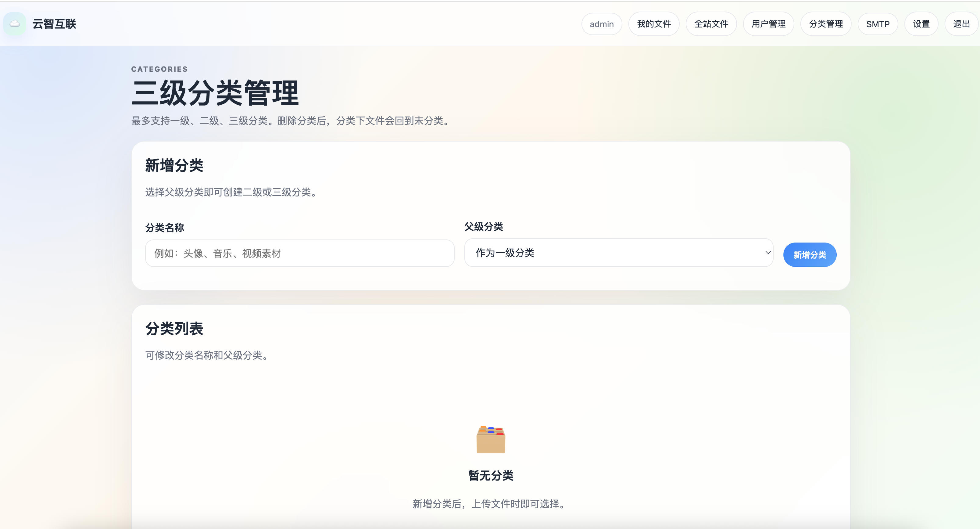The height and width of the screenshot is (529, 980).
Task: Open the admin account pill
Action: [602, 24]
